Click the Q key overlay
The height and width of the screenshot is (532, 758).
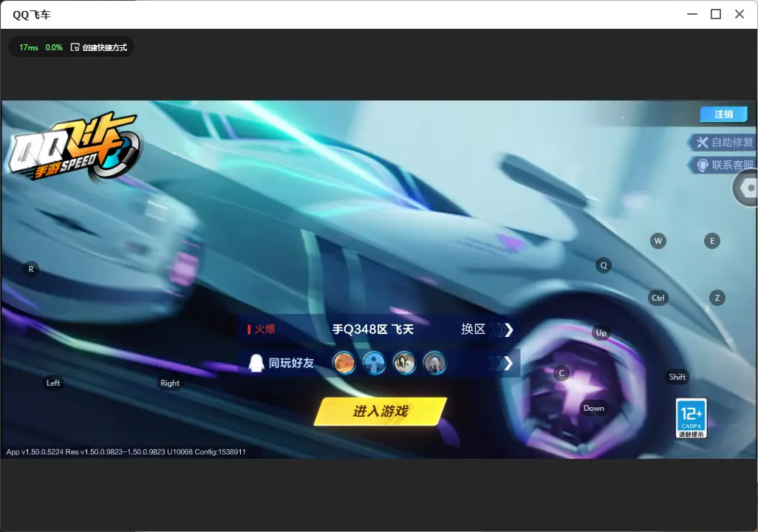[x=604, y=265]
